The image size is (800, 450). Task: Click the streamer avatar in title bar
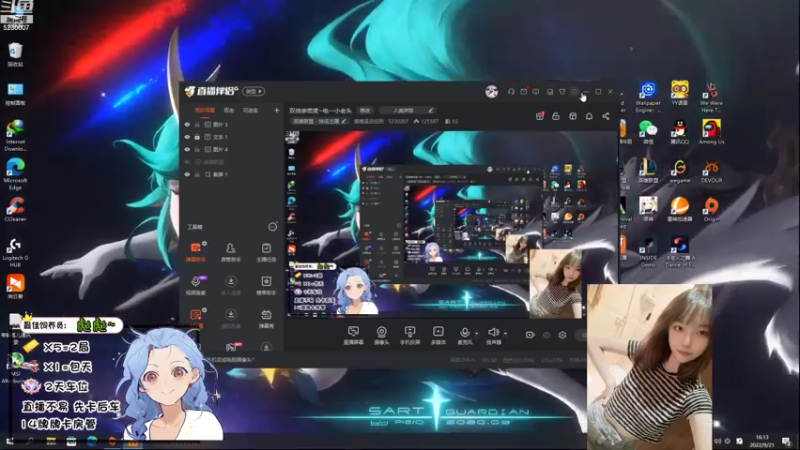tap(491, 92)
